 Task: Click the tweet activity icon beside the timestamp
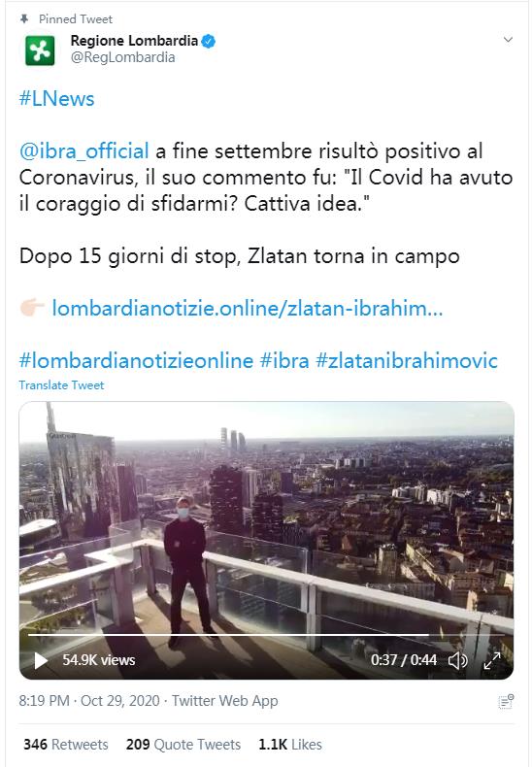click(506, 701)
